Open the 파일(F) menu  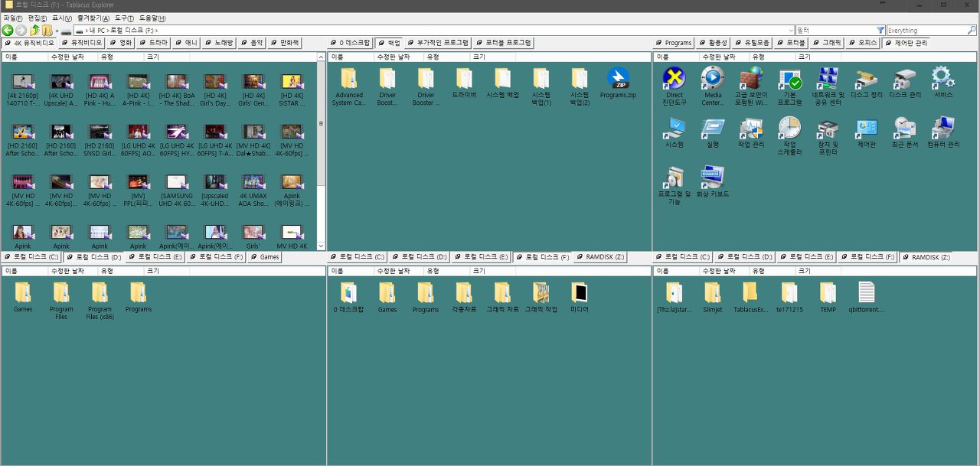(14, 18)
